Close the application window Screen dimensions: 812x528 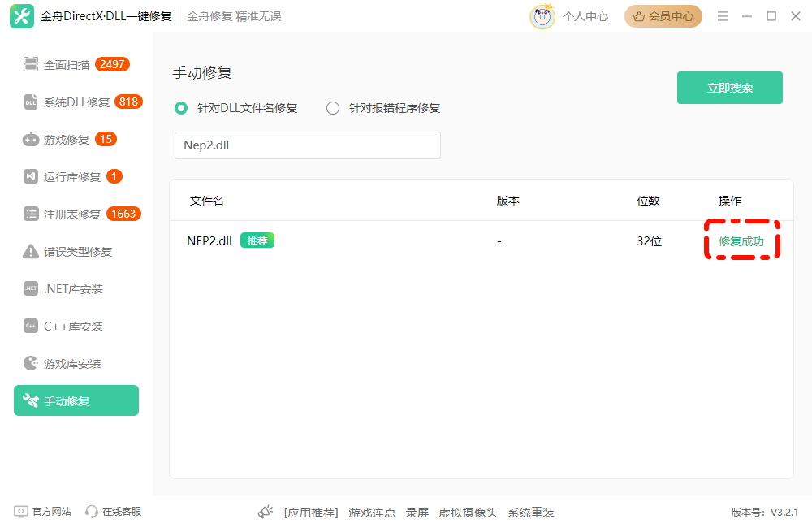(796, 16)
